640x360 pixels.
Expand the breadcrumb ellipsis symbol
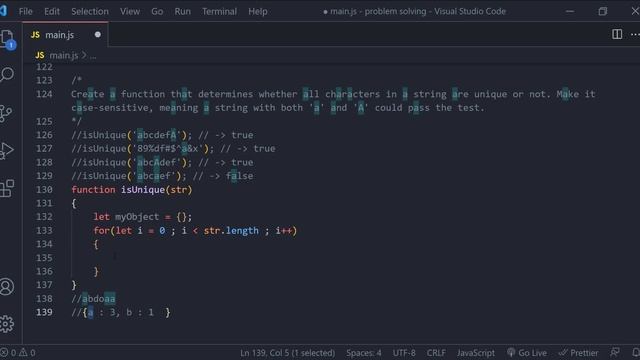coord(93,56)
